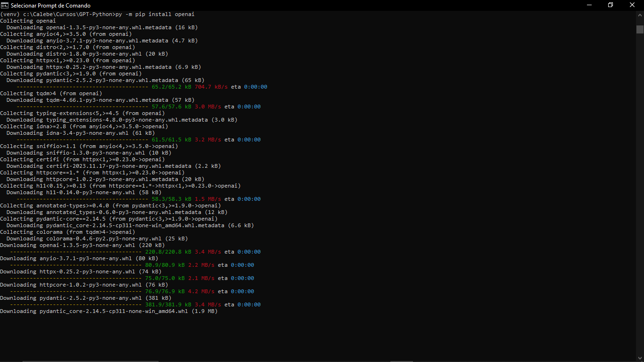Click the 'Collecting colorama (from tqdm>4->openai)' line

[67, 232]
